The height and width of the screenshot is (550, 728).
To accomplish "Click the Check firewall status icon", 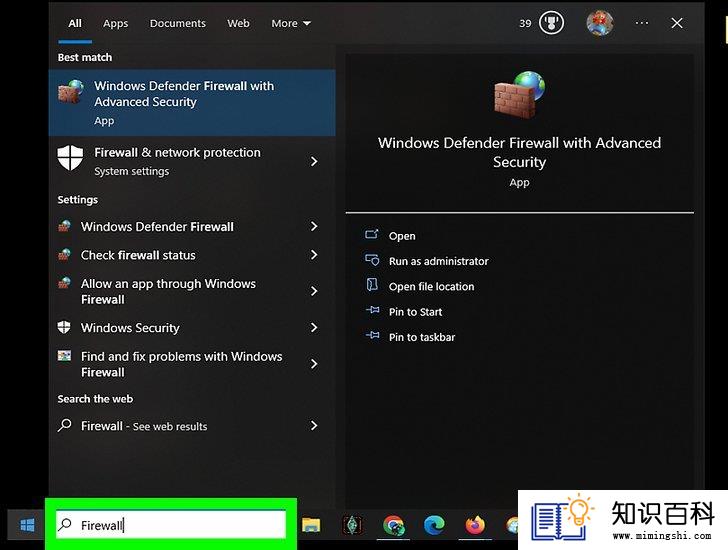I will [65, 255].
